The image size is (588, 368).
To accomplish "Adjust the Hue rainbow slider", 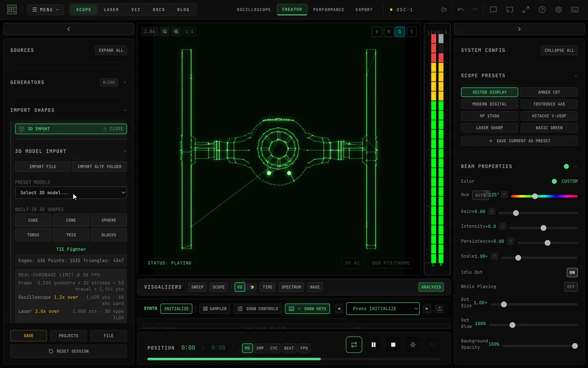I will [544, 196].
